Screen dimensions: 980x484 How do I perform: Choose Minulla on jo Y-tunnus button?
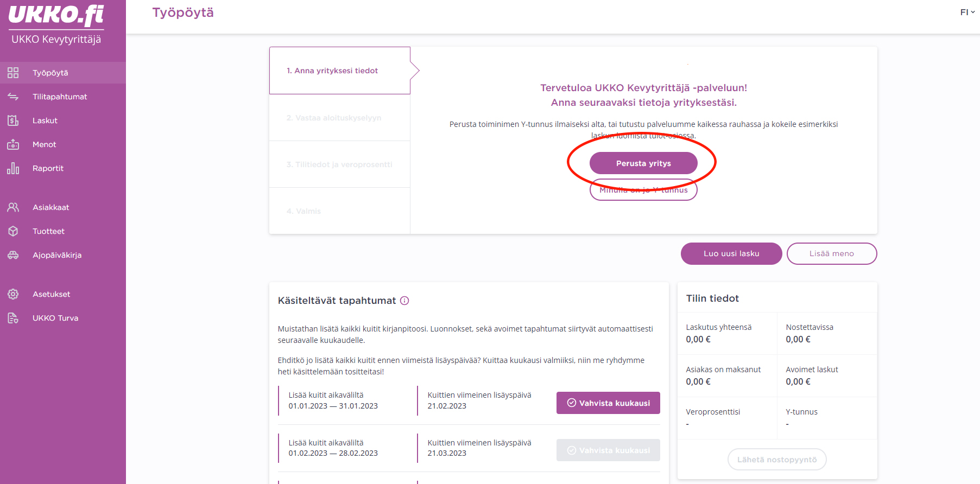[x=643, y=190]
